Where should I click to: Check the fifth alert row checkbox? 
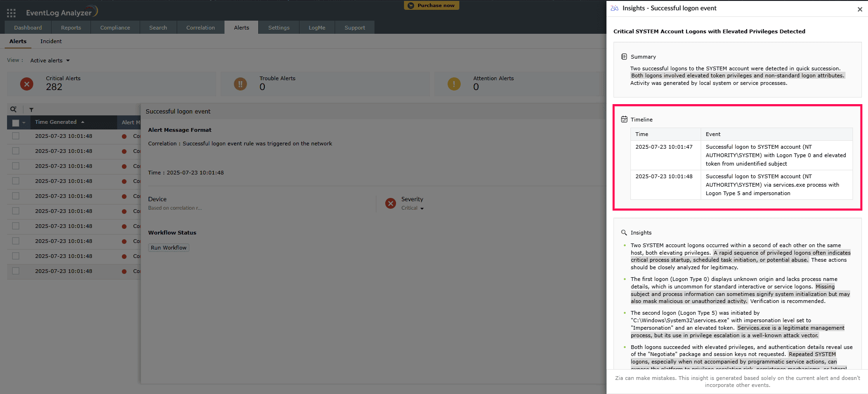[15, 196]
